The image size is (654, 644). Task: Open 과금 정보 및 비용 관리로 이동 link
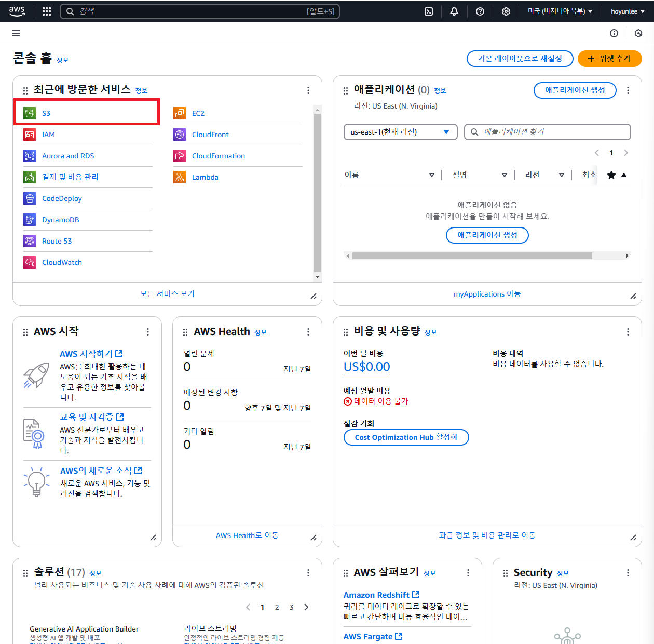coord(487,535)
